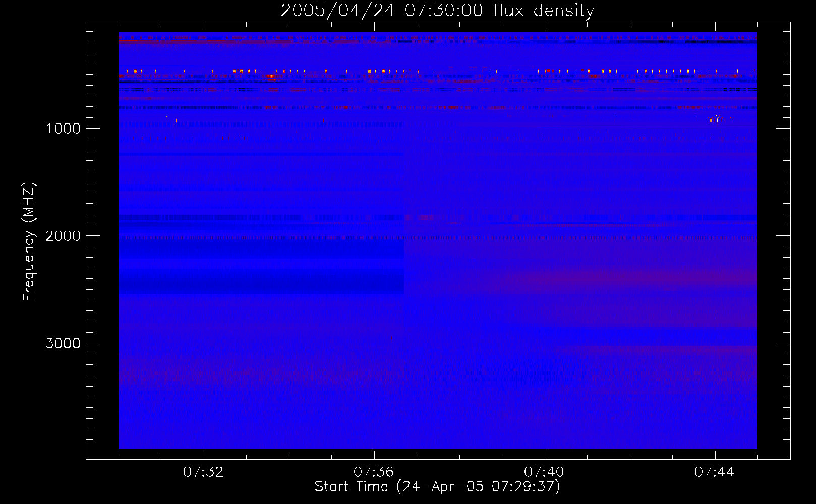Click the 3000 frequency tick label
816x504 pixels.
(x=63, y=343)
